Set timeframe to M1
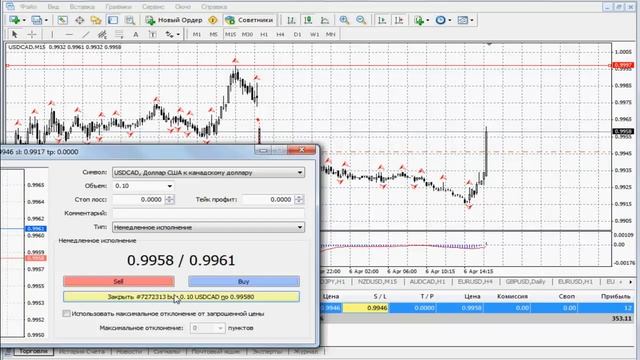 coord(197,34)
